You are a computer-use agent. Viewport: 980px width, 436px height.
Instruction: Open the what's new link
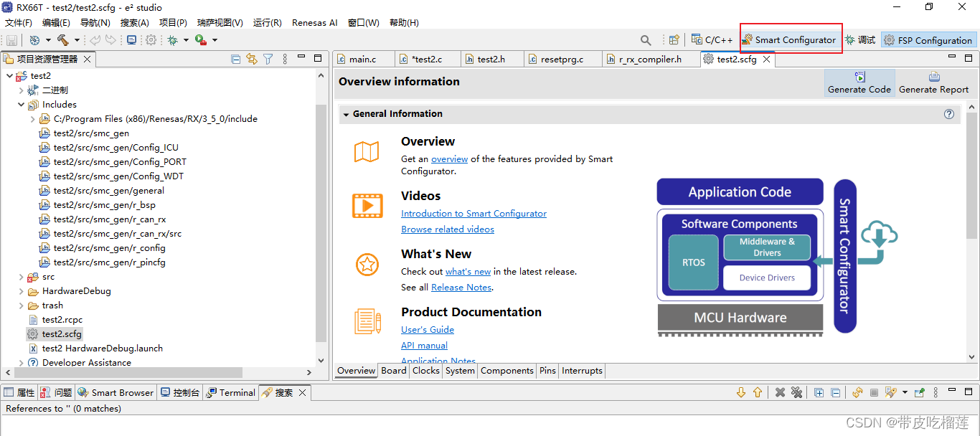[468, 272]
